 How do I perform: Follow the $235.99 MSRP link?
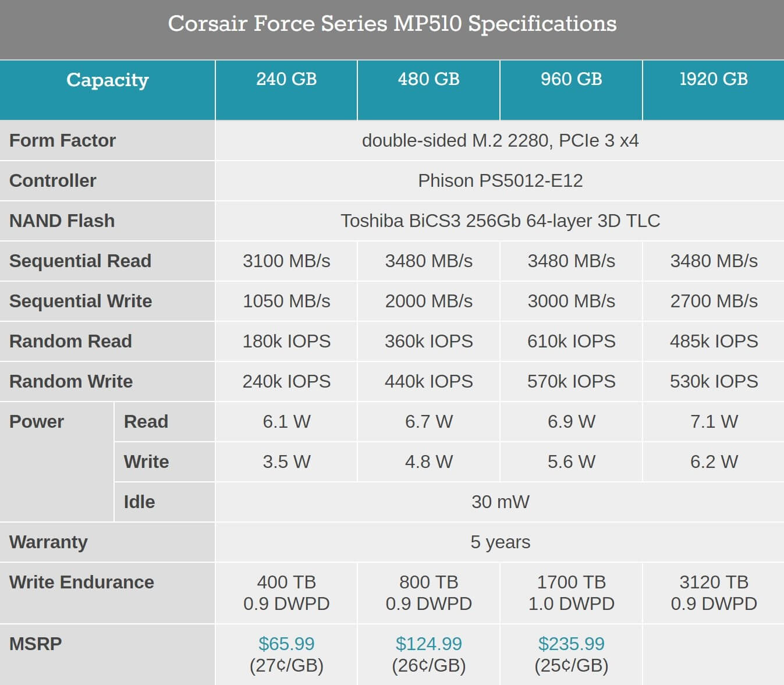[x=571, y=644]
